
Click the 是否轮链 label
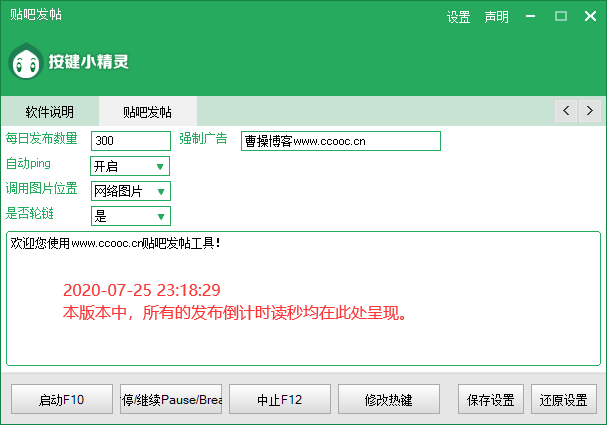click(29, 213)
